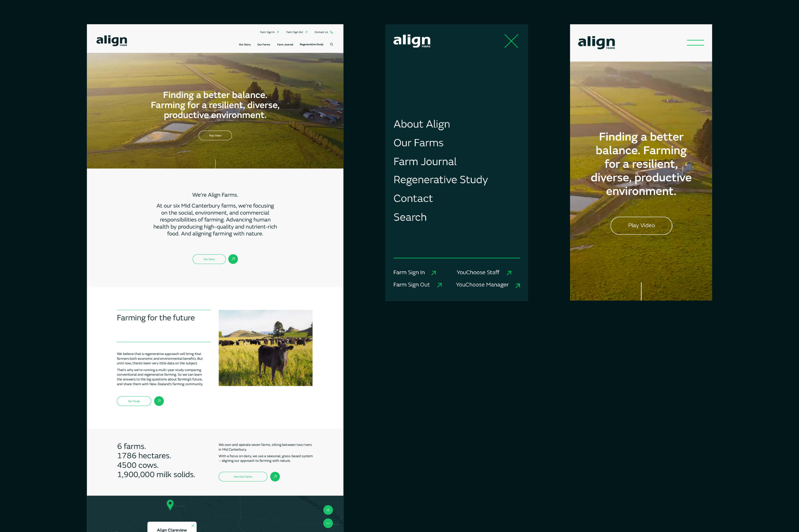Image resolution: width=799 pixels, height=532 pixels.
Task: Click the phone icon beside Contact Us
Action: pos(332,32)
